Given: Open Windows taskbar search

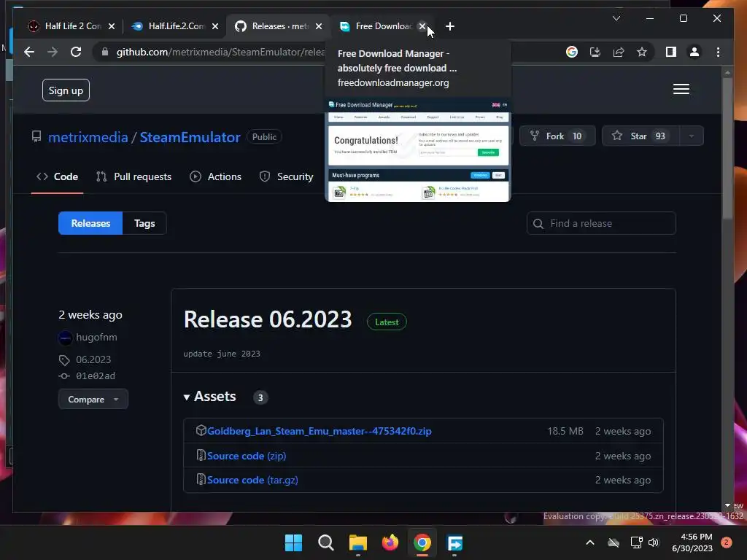Looking at the screenshot, I should pyautogui.click(x=326, y=542).
